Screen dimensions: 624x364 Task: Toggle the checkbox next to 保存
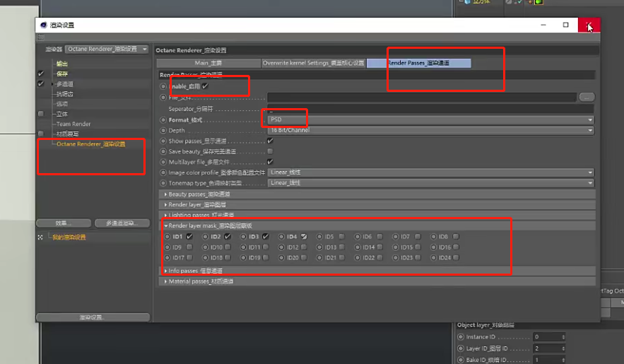tap(40, 74)
